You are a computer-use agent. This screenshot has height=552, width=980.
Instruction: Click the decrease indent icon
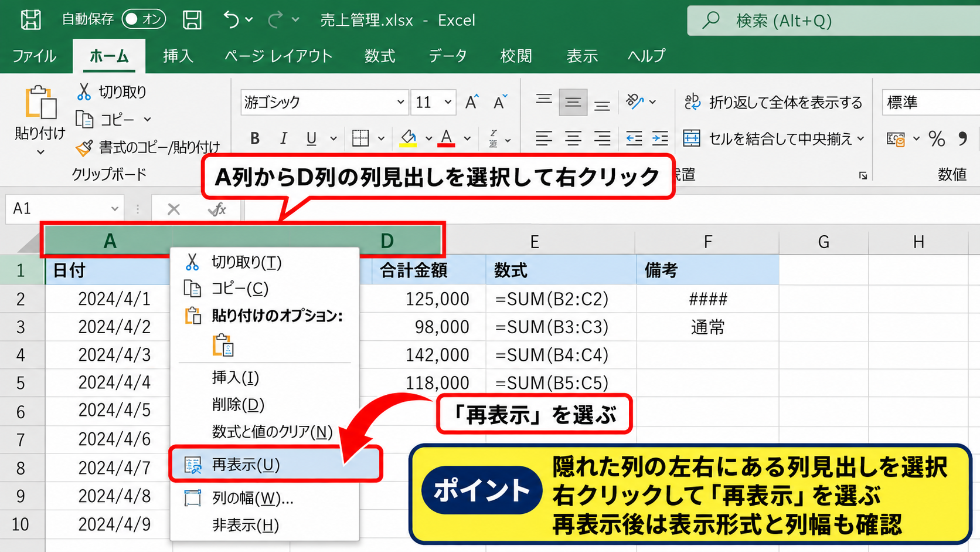click(x=634, y=138)
